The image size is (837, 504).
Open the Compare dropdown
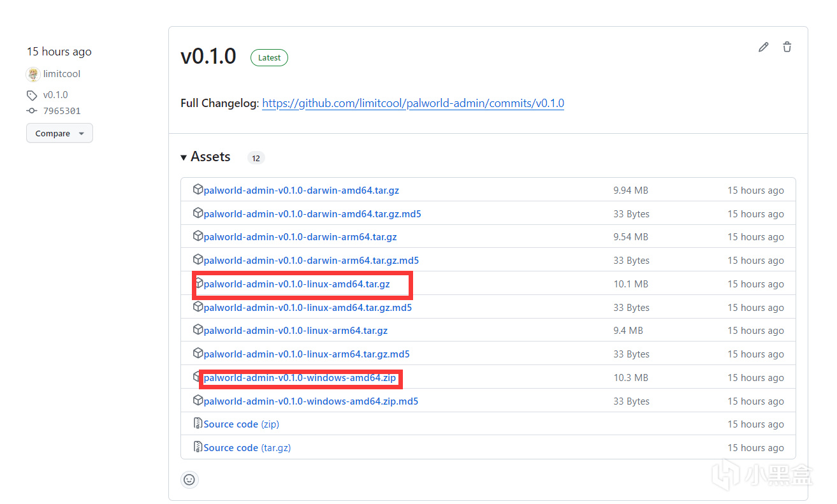pyautogui.click(x=59, y=134)
